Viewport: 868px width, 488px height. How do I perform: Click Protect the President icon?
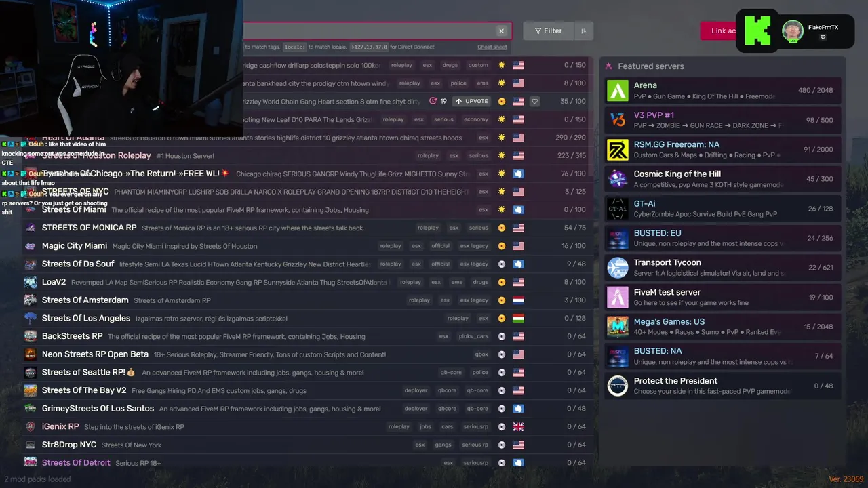617,386
